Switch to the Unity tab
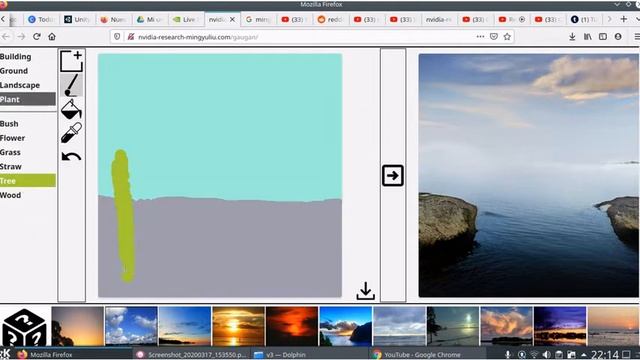 point(77,19)
